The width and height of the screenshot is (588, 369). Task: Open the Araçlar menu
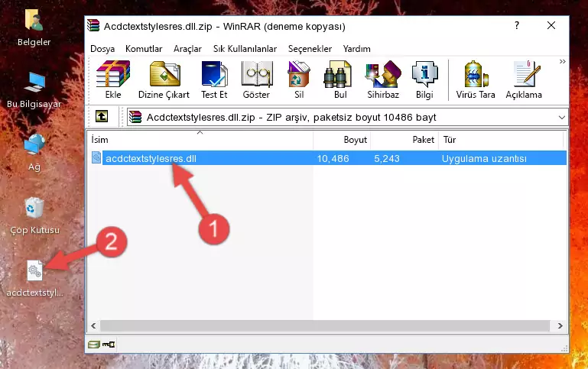click(187, 49)
